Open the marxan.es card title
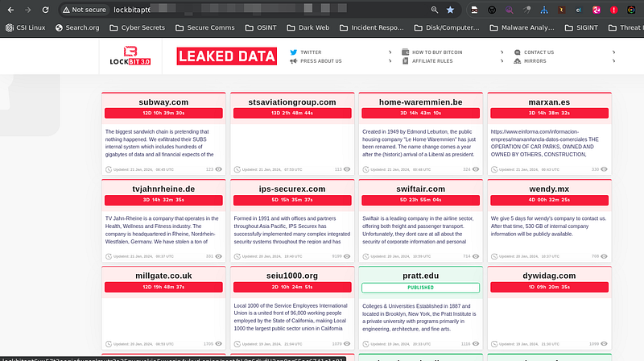This screenshot has width=644, height=361. (549, 102)
